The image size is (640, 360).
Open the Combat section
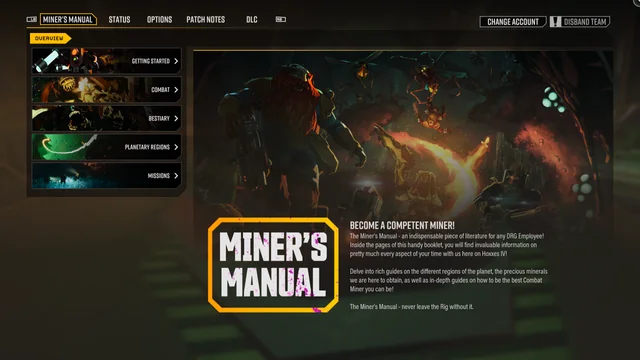coord(107,89)
